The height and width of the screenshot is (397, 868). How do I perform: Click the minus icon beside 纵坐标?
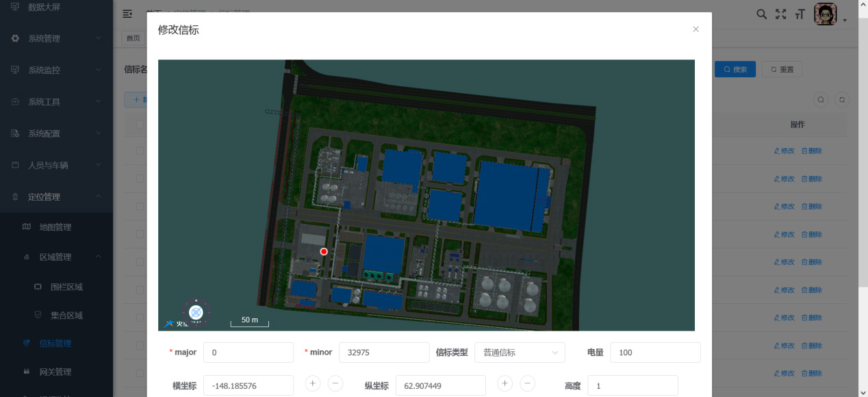[528, 383]
